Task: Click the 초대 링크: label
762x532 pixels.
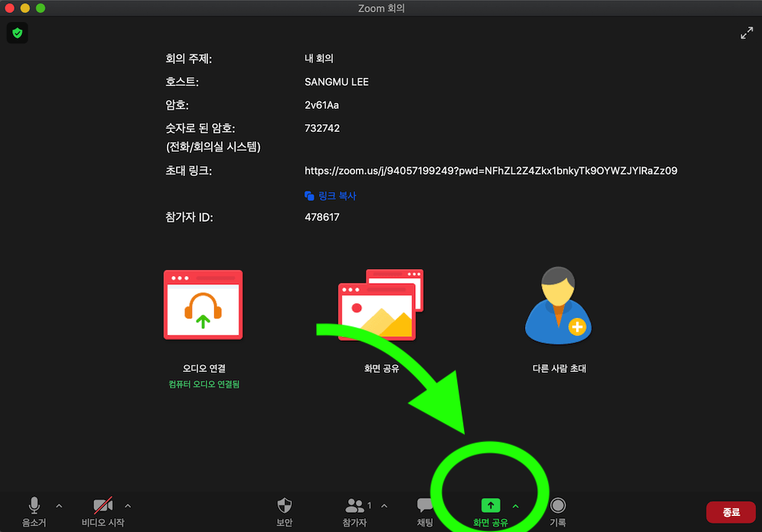Action: (x=188, y=171)
